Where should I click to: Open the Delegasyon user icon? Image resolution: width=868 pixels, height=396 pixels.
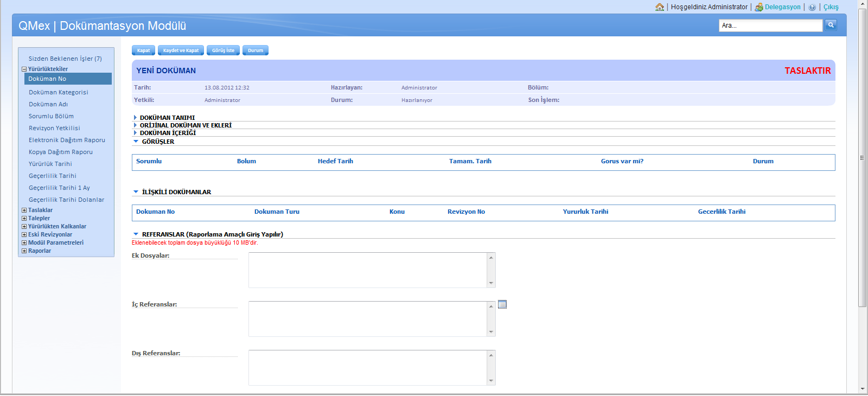(x=759, y=7)
